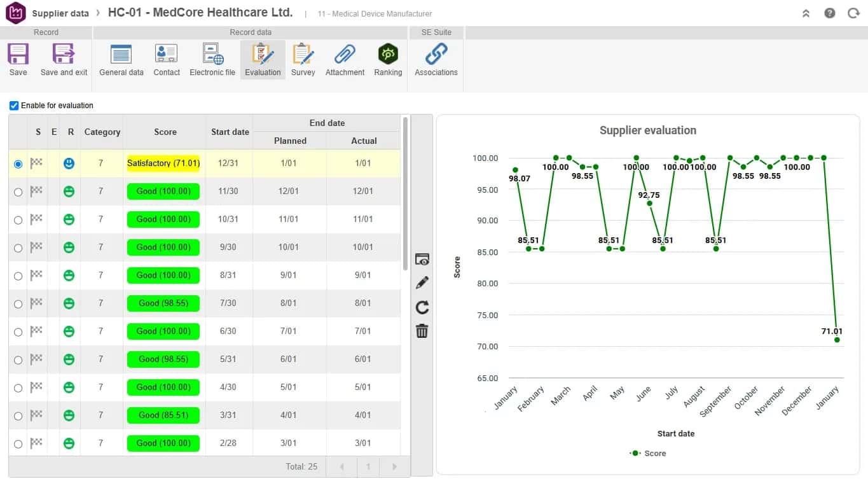The image size is (868, 488).
Task: Click the delete trash icon
Action: (x=422, y=331)
